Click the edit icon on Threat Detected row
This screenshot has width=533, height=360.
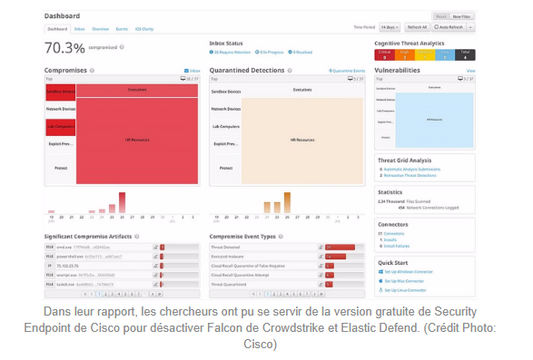(x=321, y=247)
